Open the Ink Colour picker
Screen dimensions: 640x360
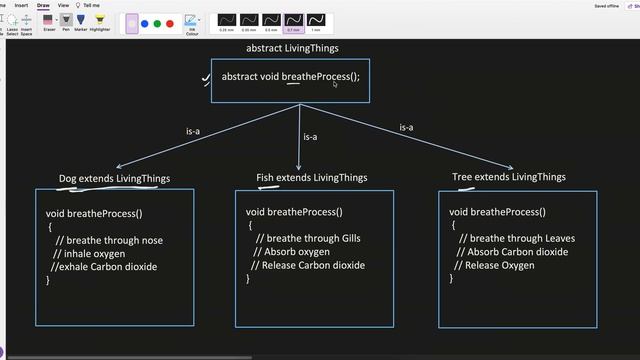point(191,24)
